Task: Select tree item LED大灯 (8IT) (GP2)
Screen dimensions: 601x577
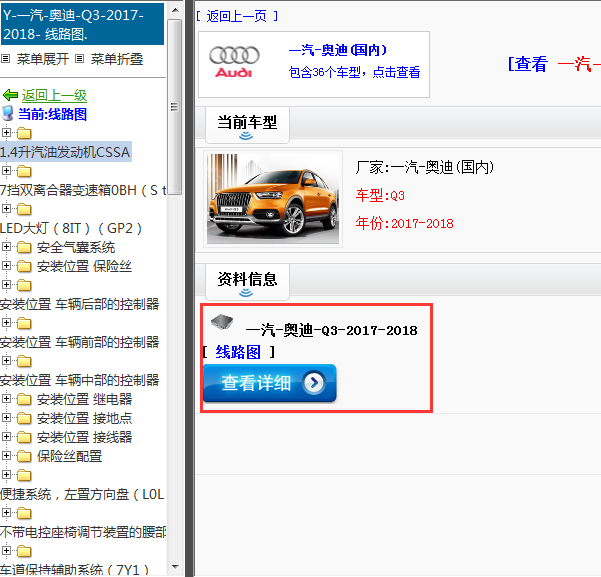Action: pyautogui.click(x=71, y=228)
